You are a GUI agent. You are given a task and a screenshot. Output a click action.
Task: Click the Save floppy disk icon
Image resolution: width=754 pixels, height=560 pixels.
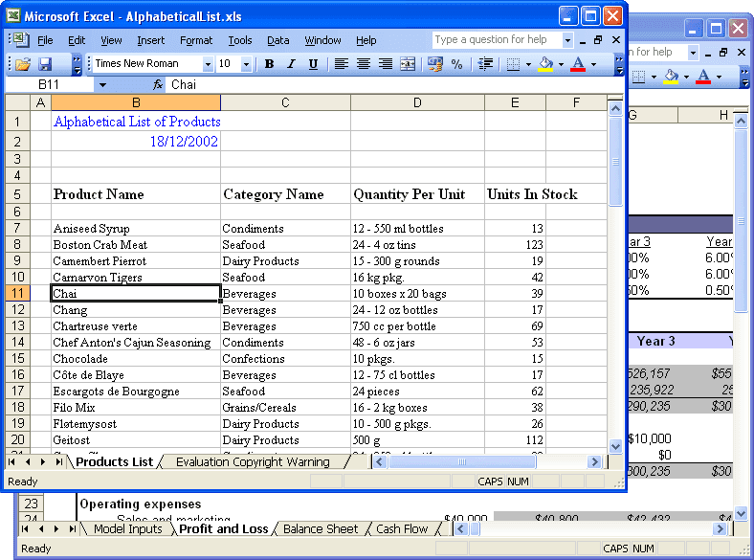tap(45, 64)
